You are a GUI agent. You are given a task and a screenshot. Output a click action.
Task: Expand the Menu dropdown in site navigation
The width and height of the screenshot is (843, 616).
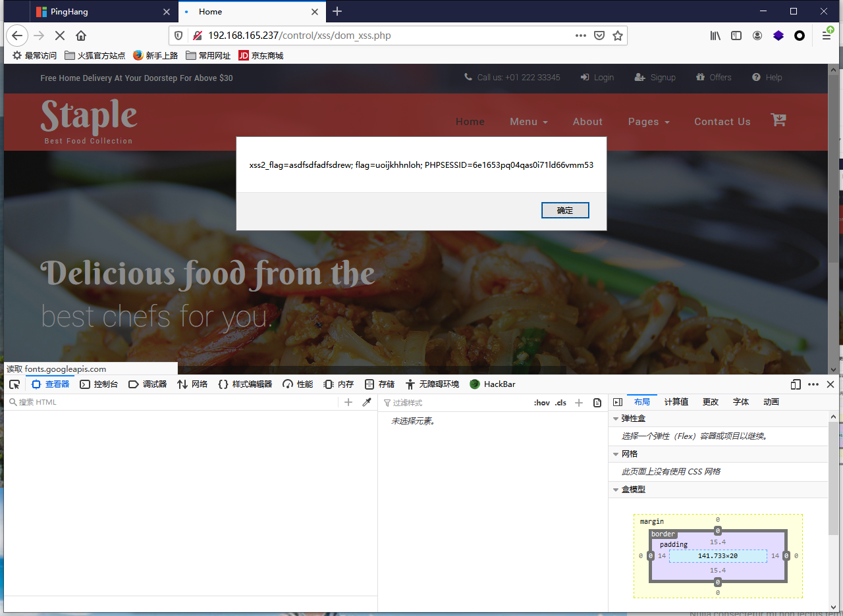tap(529, 122)
